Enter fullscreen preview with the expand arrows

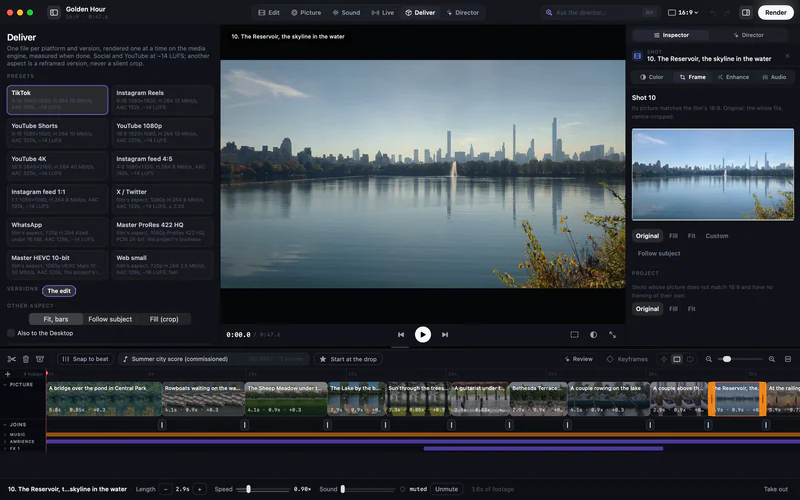(x=613, y=335)
